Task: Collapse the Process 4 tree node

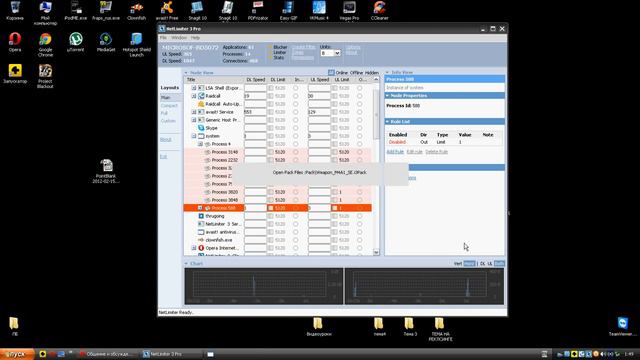Action: [x=200, y=144]
